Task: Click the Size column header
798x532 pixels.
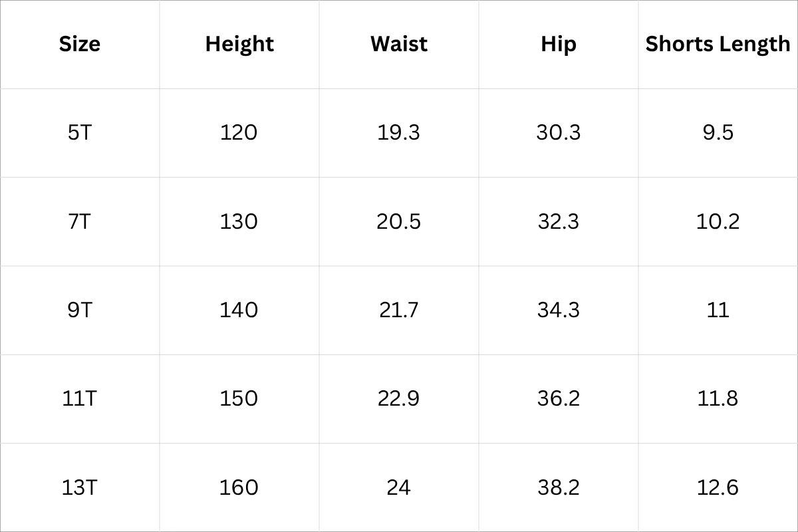Action: click(80, 45)
